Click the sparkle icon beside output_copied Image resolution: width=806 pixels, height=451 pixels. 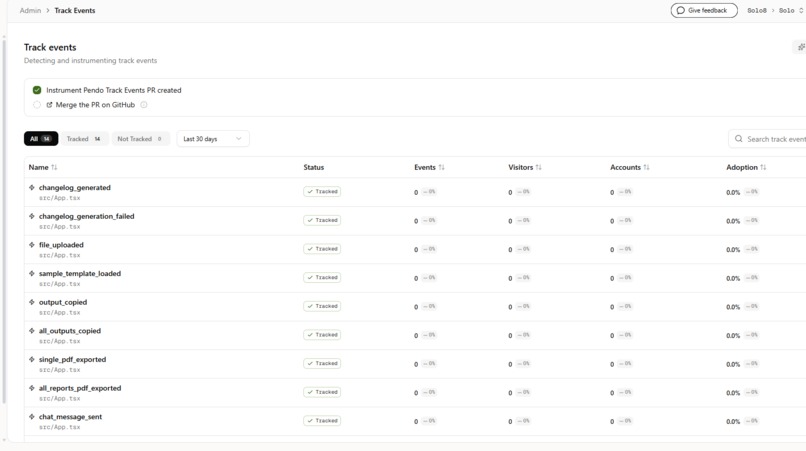32,302
